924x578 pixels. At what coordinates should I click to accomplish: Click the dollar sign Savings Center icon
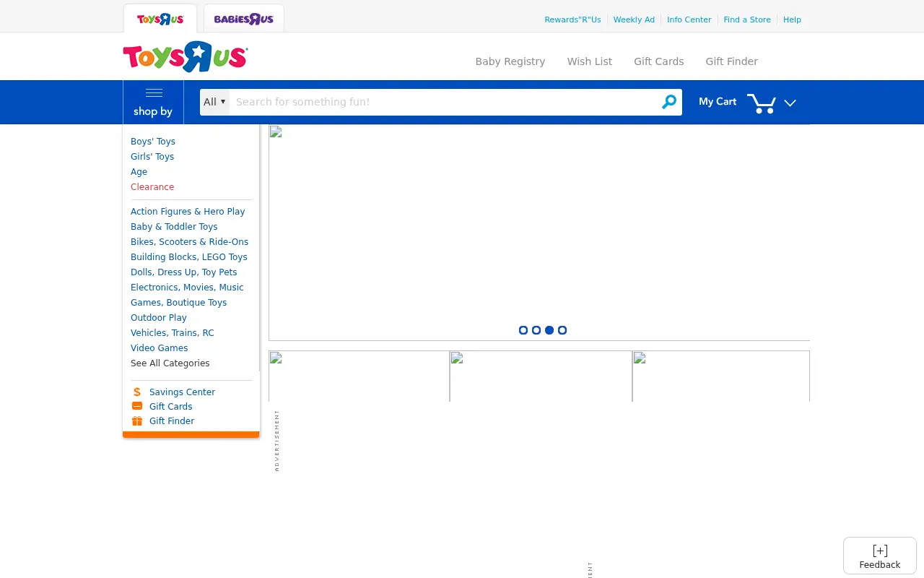pyautogui.click(x=137, y=392)
